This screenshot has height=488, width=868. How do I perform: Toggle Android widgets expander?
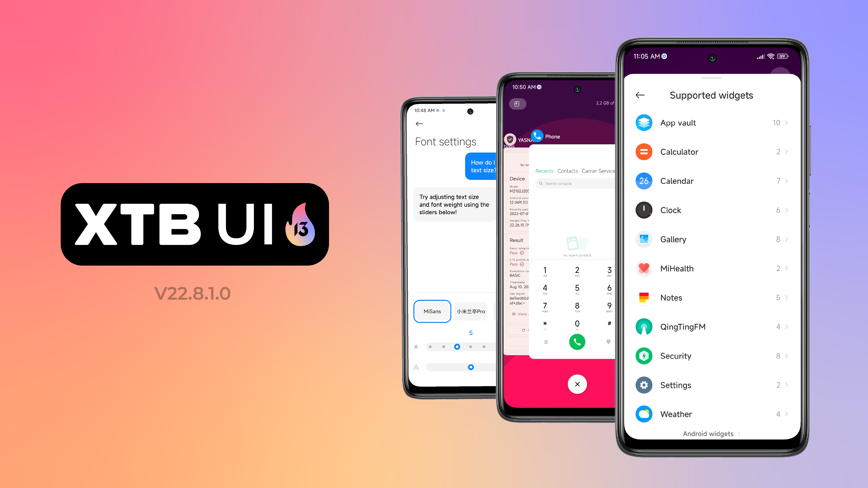pos(711,433)
